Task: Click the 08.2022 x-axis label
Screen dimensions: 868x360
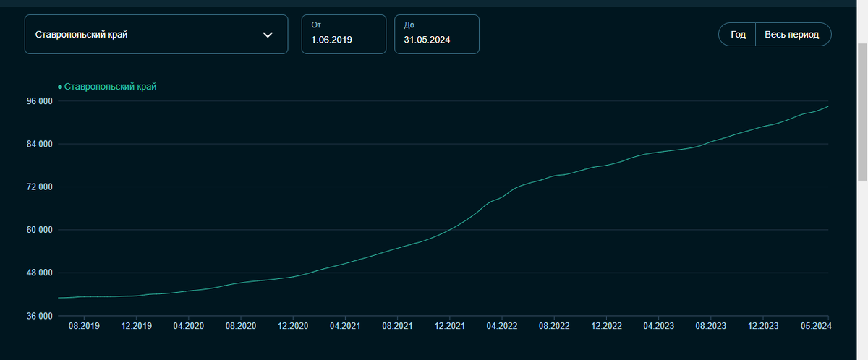Action: [554, 327]
